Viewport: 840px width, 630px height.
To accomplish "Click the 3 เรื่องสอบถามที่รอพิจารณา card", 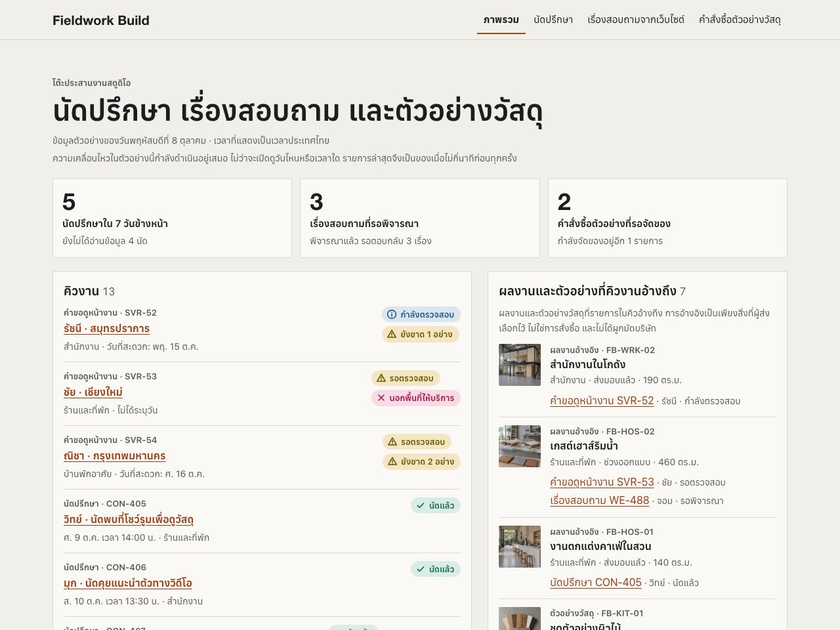I will [420, 218].
